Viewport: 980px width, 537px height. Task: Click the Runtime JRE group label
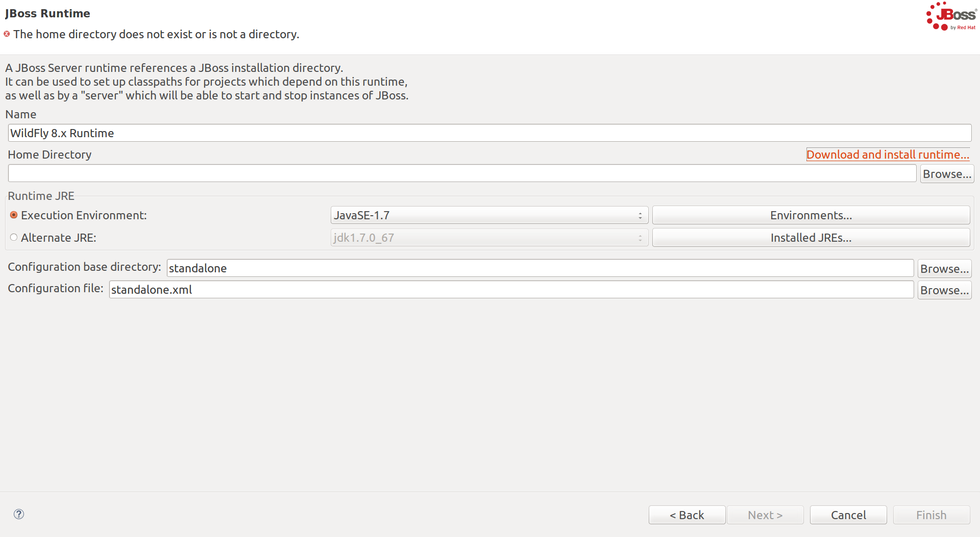click(41, 196)
